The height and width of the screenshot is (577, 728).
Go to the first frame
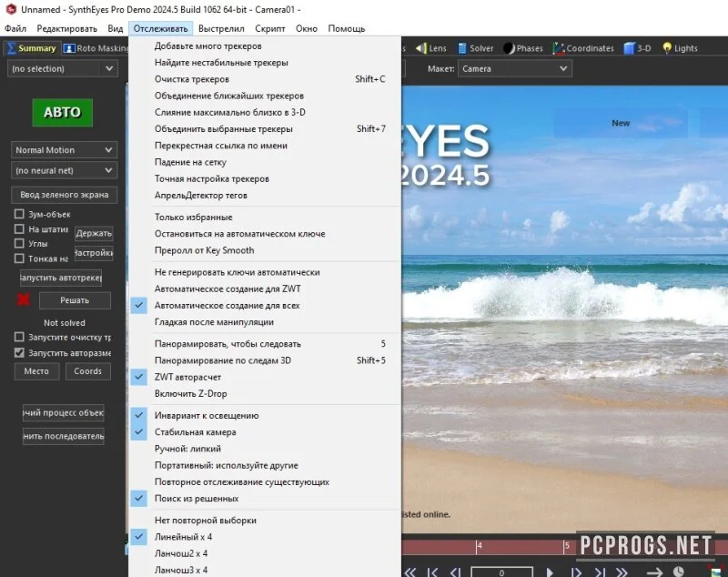(x=433, y=572)
